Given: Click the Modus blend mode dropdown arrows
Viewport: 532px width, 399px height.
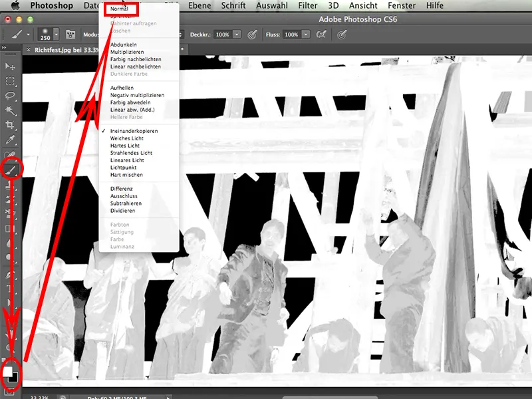Looking at the screenshot, I should pos(181,35).
